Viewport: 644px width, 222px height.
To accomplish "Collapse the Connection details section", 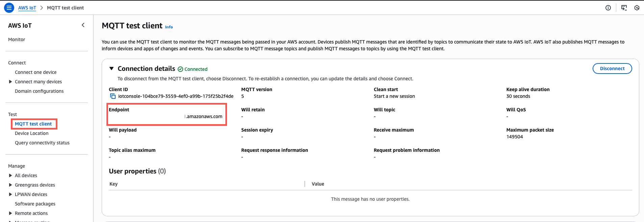I will pos(112,68).
